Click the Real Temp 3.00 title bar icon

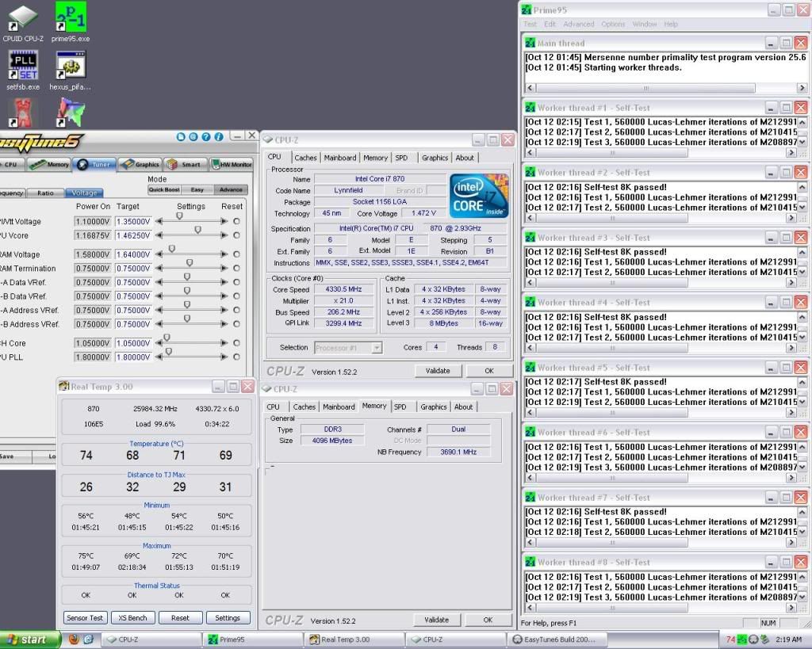[x=64, y=386]
